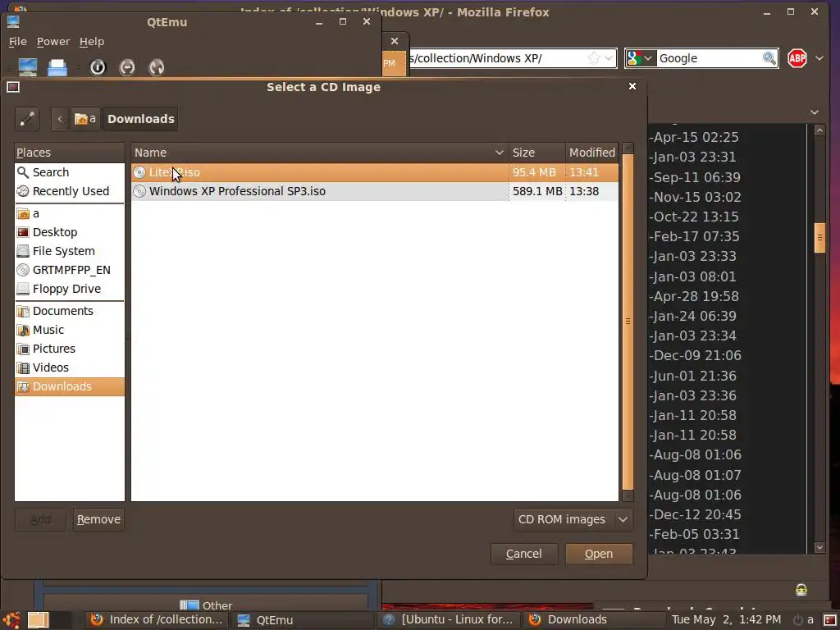Open QtEmu Help menu

(x=92, y=42)
